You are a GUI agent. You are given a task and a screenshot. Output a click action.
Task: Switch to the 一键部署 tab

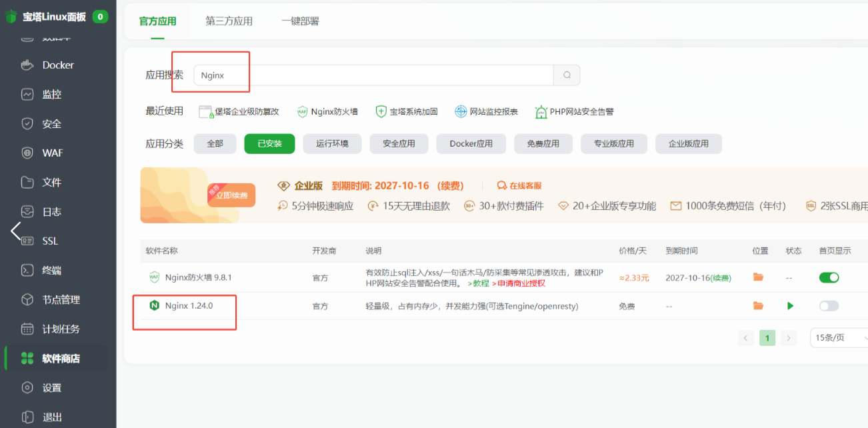click(300, 21)
